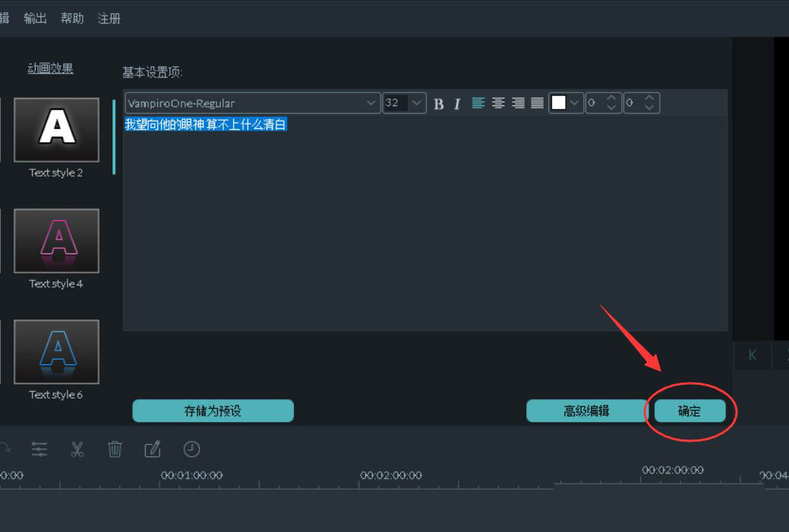Set text alignment to center
Viewport: 789px width, 532px height.
498,102
